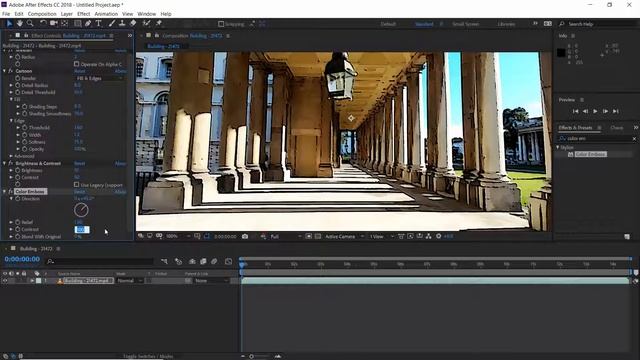This screenshot has width=640, height=360.
Task: Click the composition mini-flowchart icon in timeline
Action: click(164, 261)
